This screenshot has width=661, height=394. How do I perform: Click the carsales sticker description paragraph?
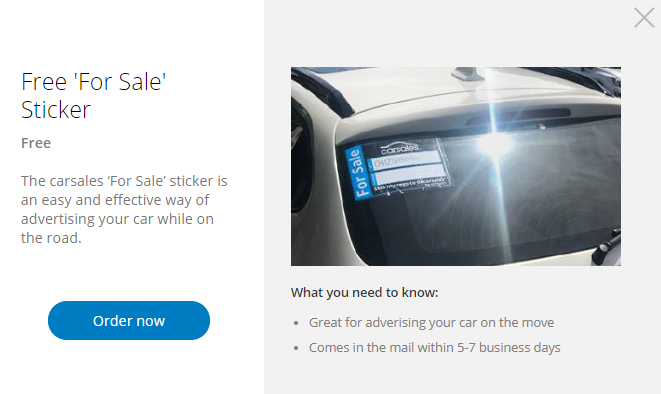point(124,209)
